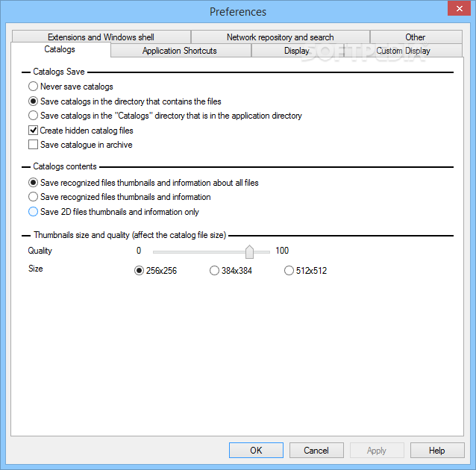Click the Apply button
476x470 pixels.
[377, 450]
